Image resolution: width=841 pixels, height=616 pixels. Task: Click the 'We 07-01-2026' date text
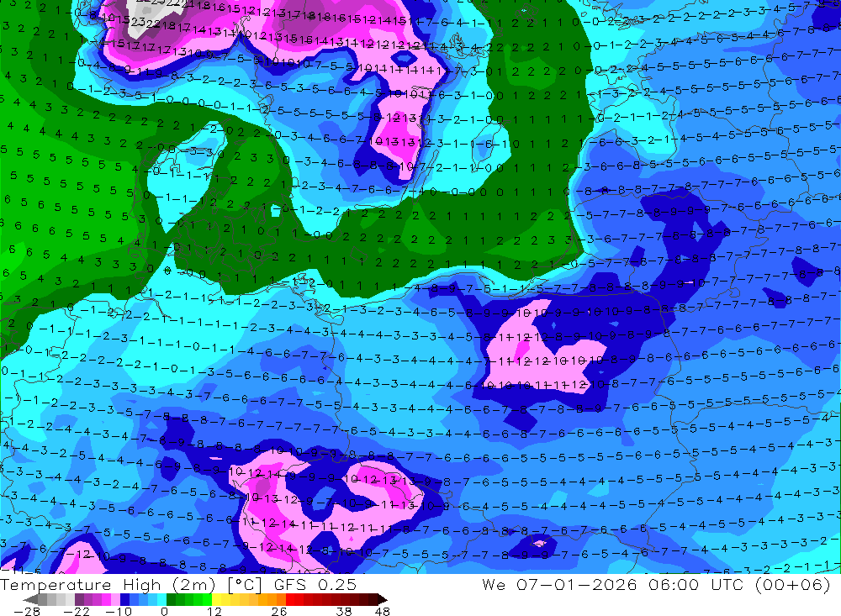tap(559, 584)
